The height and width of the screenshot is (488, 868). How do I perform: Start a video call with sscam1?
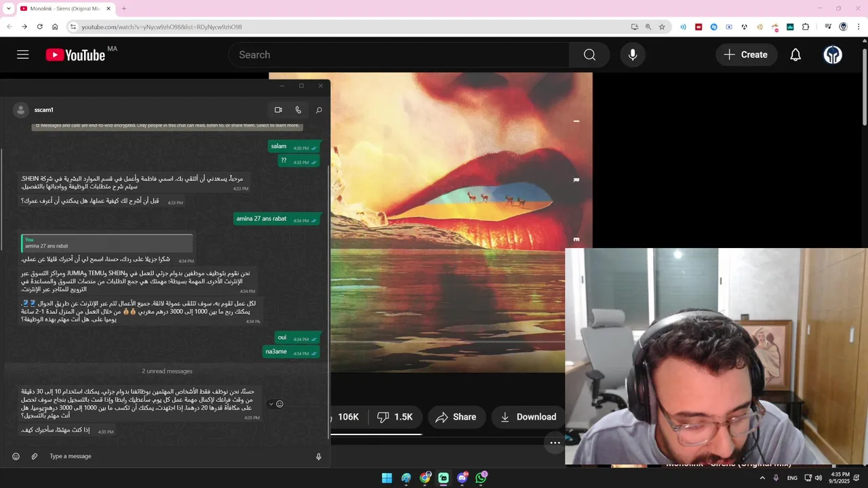pos(278,110)
